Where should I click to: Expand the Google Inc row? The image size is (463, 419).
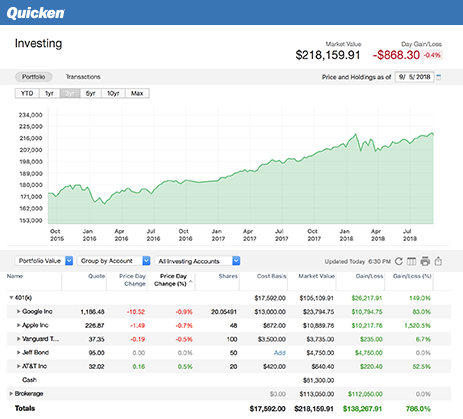[x=19, y=311]
